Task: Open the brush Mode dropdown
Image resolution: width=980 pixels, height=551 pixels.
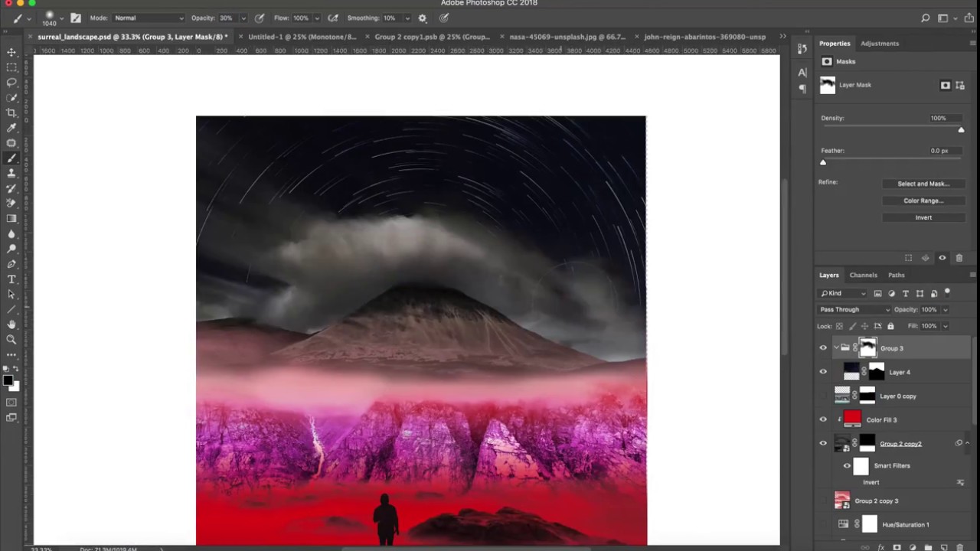Action: pos(149,18)
